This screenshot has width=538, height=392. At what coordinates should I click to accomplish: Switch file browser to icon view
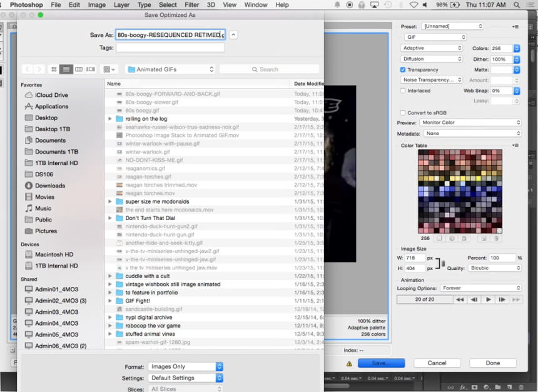54,69
